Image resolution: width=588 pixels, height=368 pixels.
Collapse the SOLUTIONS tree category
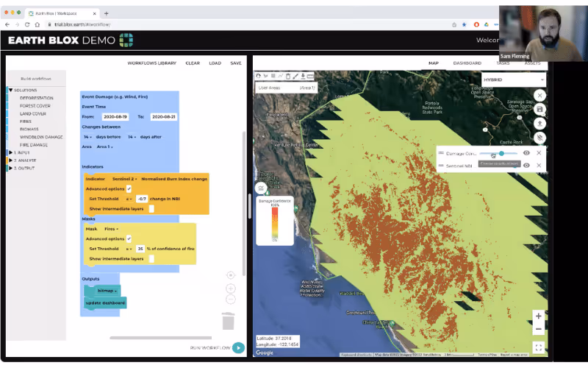pyautogui.click(x=11, y=90)
